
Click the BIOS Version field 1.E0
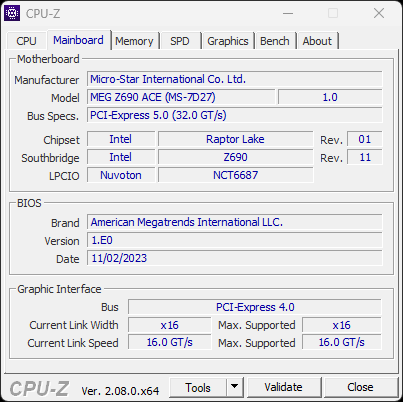click(235, 240)
